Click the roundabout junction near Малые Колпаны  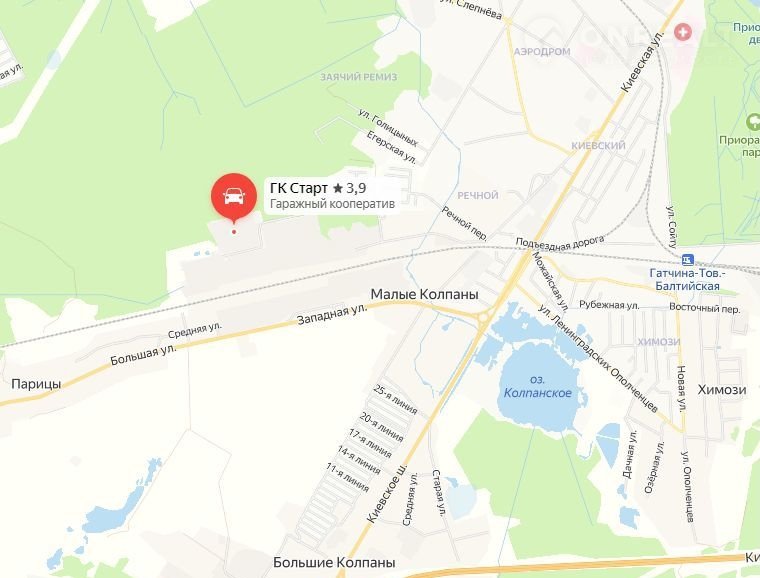tap(484, 318)
